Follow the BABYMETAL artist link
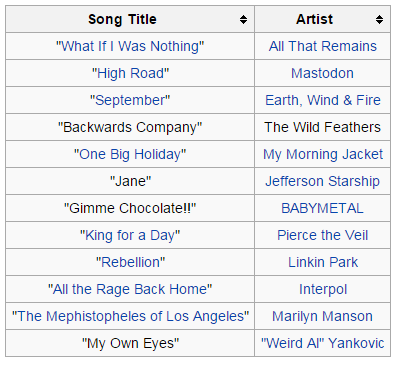Screen dimensions: 402x367 [x=322, y=208]
